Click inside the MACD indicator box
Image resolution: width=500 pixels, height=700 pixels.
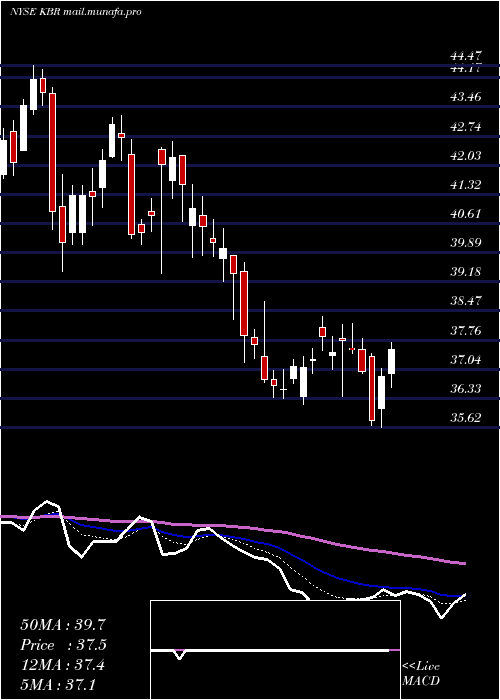[x=275, y=650]
